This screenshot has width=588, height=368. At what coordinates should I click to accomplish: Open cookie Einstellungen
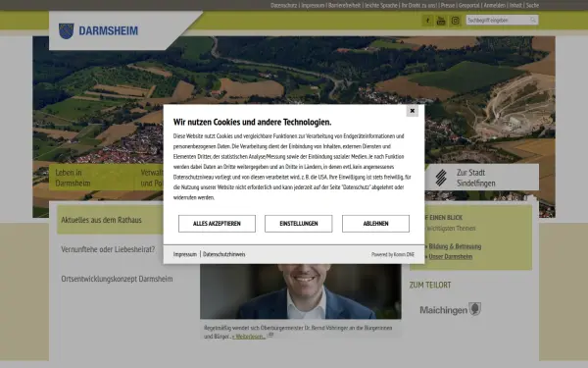pos(299,224)
